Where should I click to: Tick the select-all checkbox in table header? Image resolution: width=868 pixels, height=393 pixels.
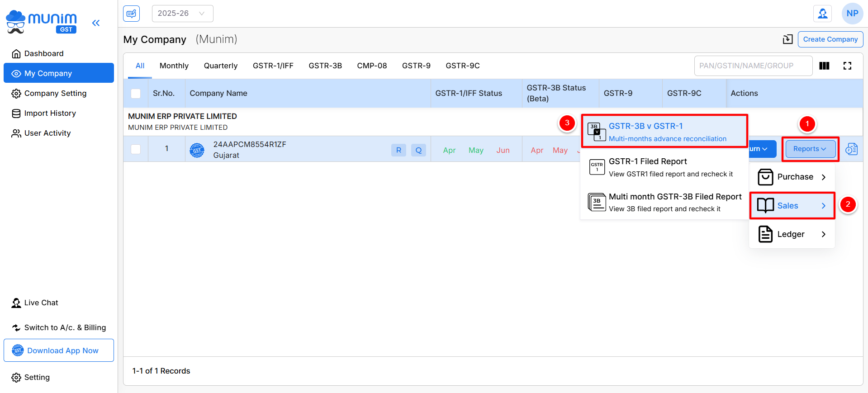136,94
